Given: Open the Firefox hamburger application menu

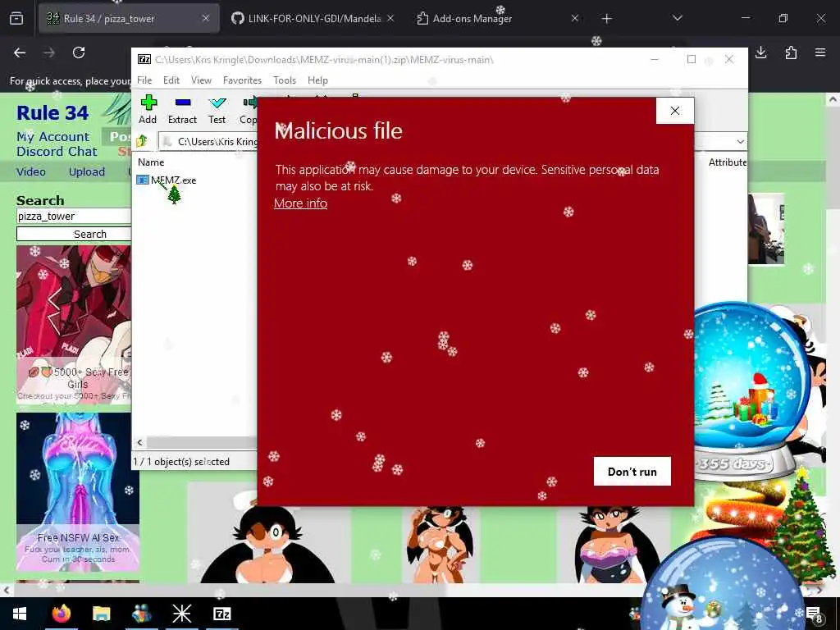Looking at the screenshot, I should 820,52.
